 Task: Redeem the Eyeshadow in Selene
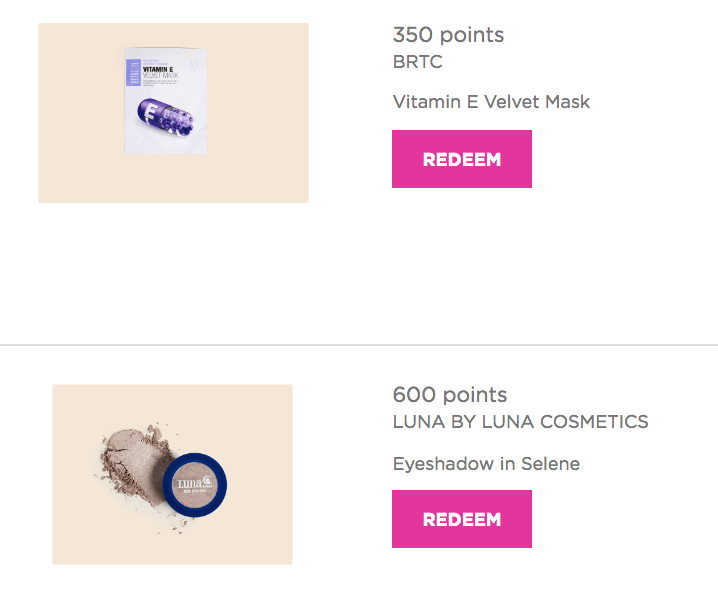pyautogui.click(x=461, y=519)
